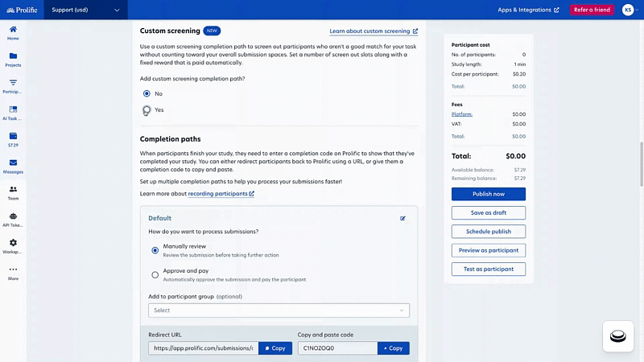The height and width of the screenshot is (362, 644).
Task: Copy the completion code C1NOZOQ0
Action: click(393, 348)
